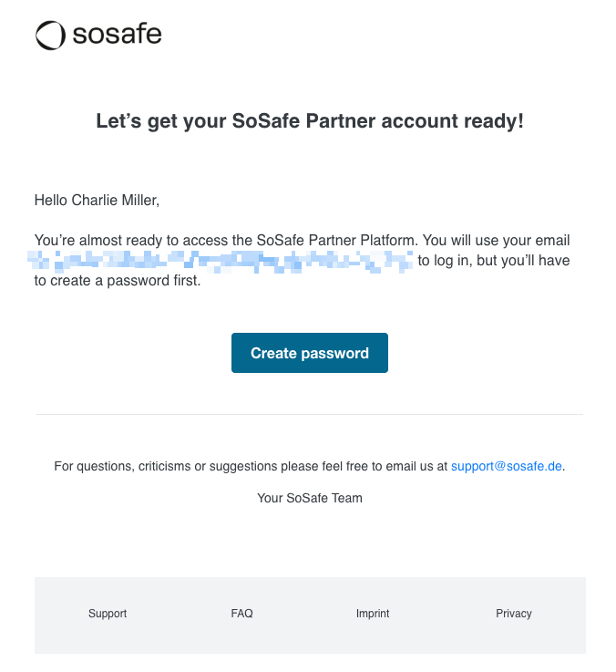This screenshot has width=616, height=672.
Task: Click the sosafe wordmark text
Action: click(x=116, y=35)
